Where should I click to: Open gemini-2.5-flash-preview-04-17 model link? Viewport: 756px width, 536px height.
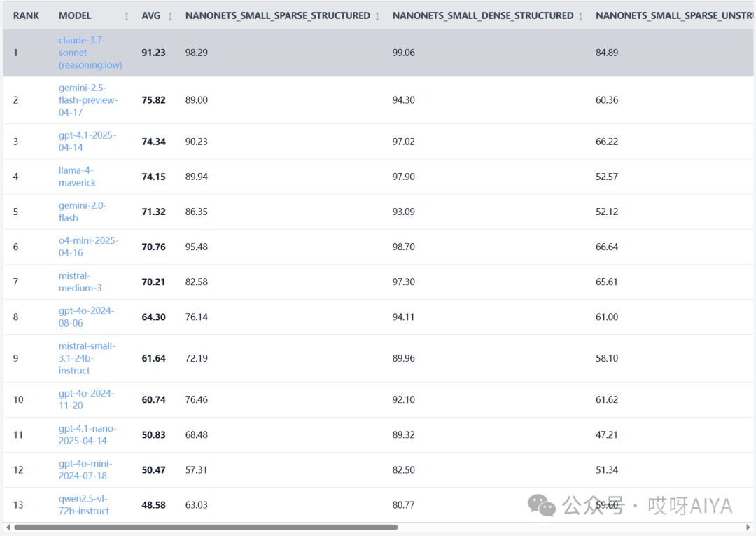87,100
